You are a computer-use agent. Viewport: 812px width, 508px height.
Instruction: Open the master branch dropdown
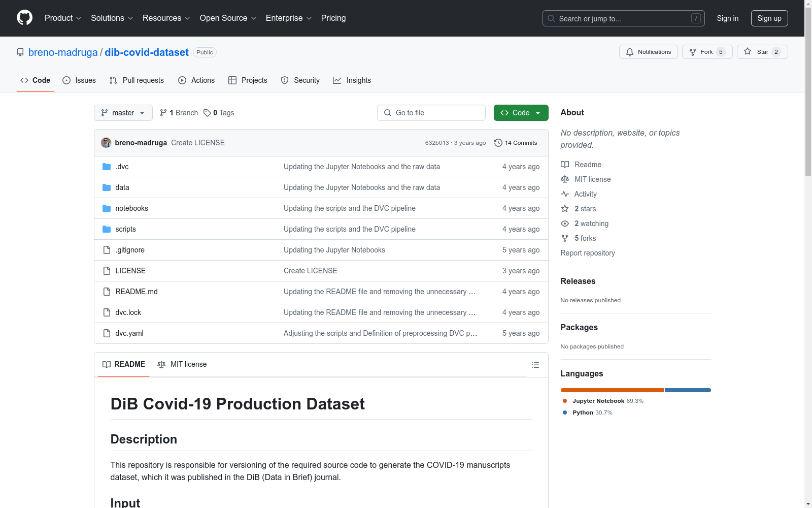click(x=123, y=113)
